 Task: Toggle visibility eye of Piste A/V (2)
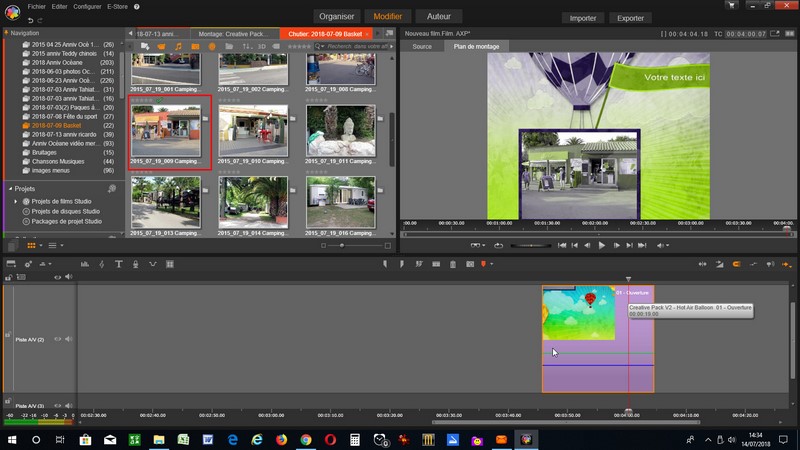(x=58, y=339)
